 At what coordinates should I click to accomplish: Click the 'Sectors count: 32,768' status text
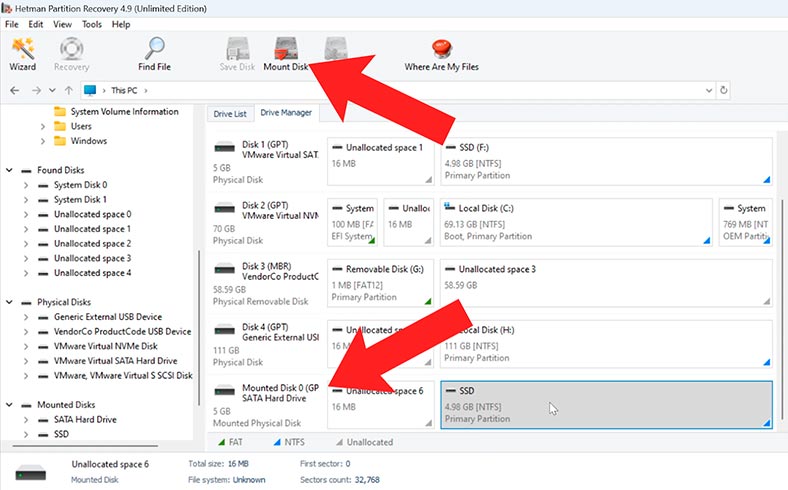(x=340, y=480)
